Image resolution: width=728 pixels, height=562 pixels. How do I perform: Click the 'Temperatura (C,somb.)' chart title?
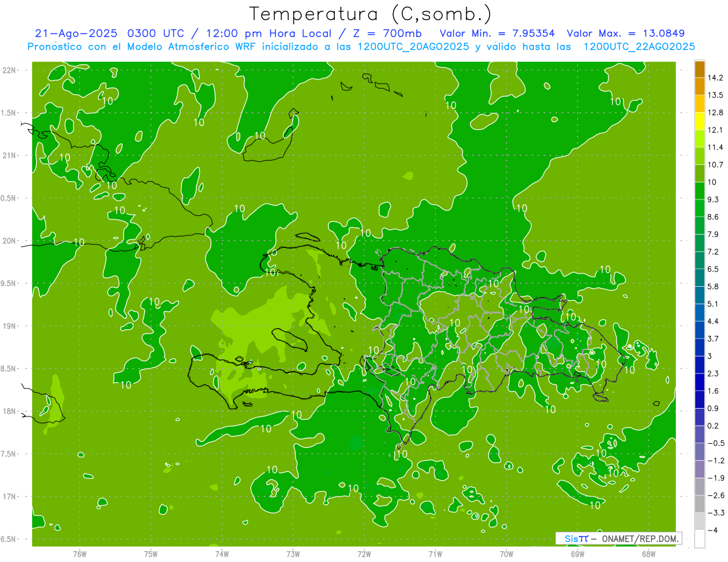pyautogui.click(x=370, y=13)
